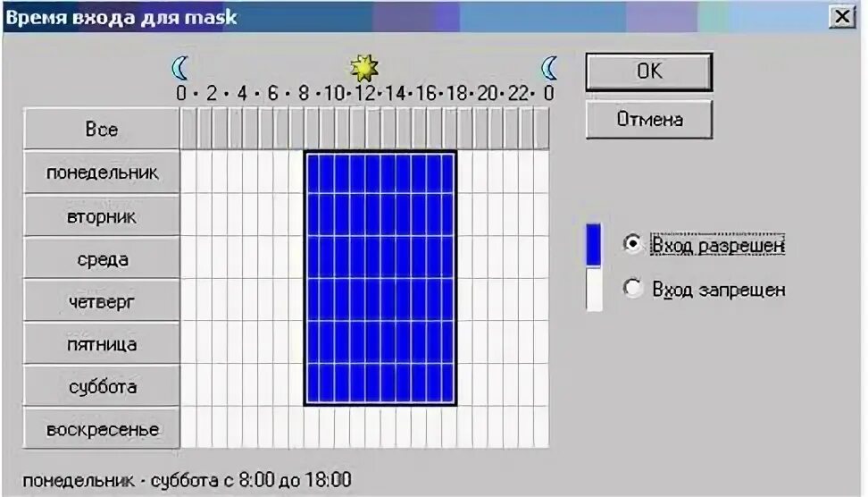Confirm with the OK button
The height and width of the screenshot is (497, 868).
(649, 72)
